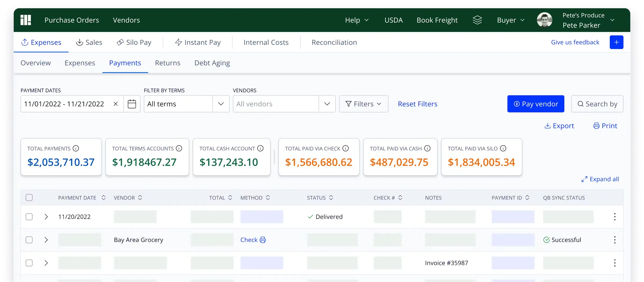Screen dimensions: 644x282
Task: Toggle the select-all payments checkbox
Action: (29, 198)
